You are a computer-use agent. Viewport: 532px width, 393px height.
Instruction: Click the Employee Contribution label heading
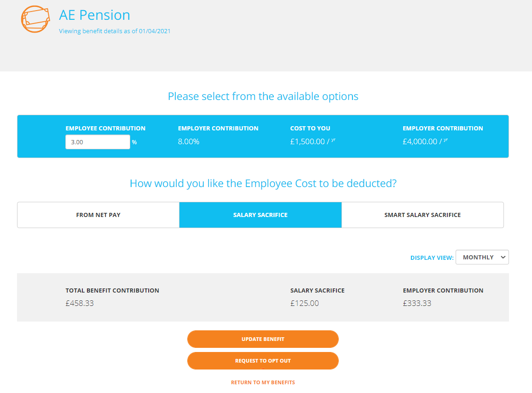105,129
